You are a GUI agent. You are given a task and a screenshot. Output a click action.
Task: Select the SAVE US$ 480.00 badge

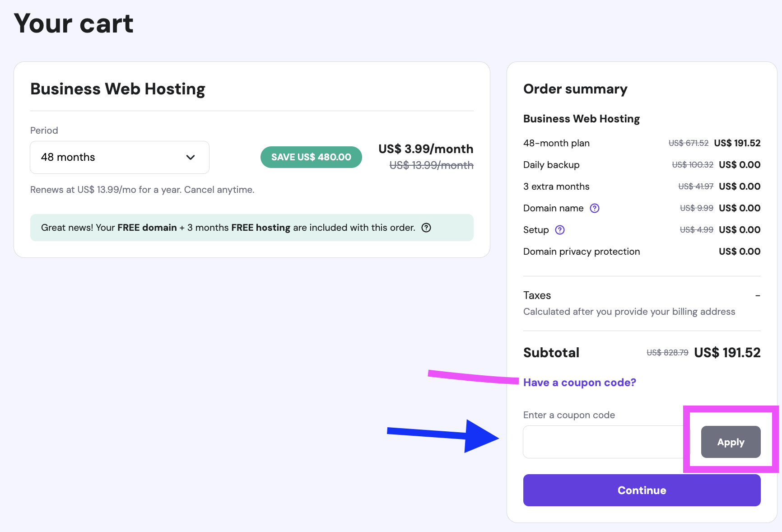point(311,157)
